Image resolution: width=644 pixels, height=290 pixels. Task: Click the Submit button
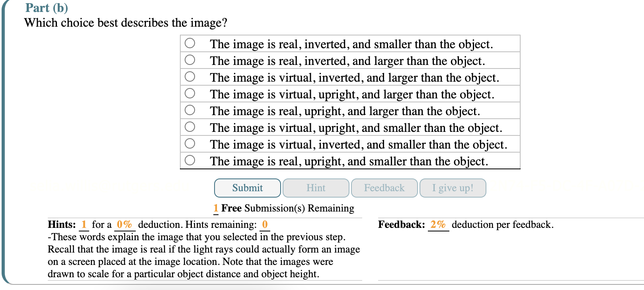click(247, 188)
